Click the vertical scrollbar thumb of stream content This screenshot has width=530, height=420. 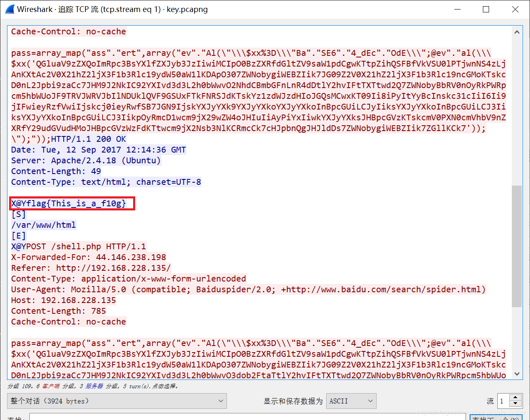[517, 246]
